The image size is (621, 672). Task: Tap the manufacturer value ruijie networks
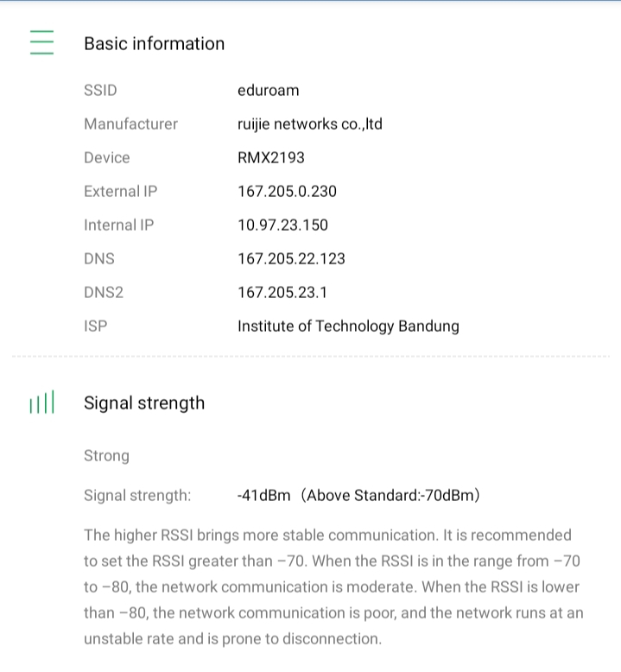(x=309, y=124)
